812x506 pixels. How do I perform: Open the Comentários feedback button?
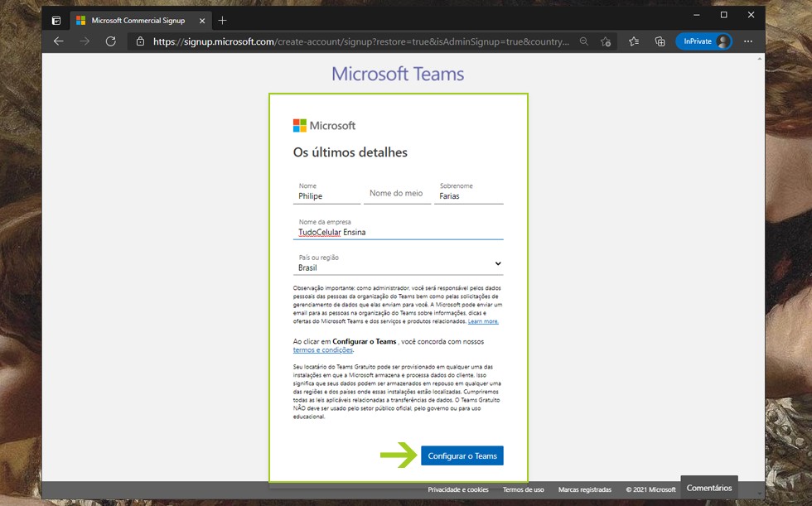(x=709, y=488)
